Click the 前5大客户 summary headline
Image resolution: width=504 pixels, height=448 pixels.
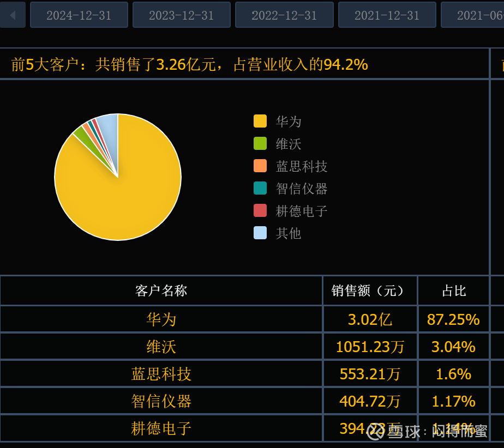click(189, 64)
